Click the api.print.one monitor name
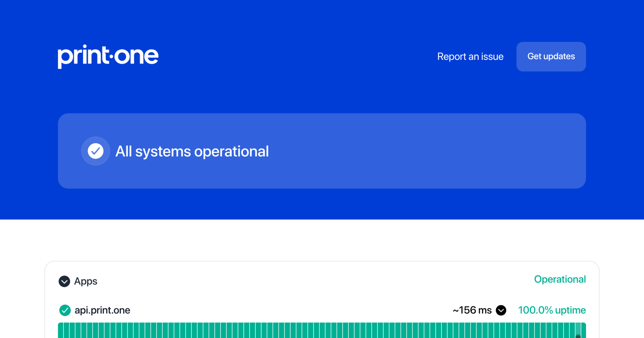 (x=102, y=310)
